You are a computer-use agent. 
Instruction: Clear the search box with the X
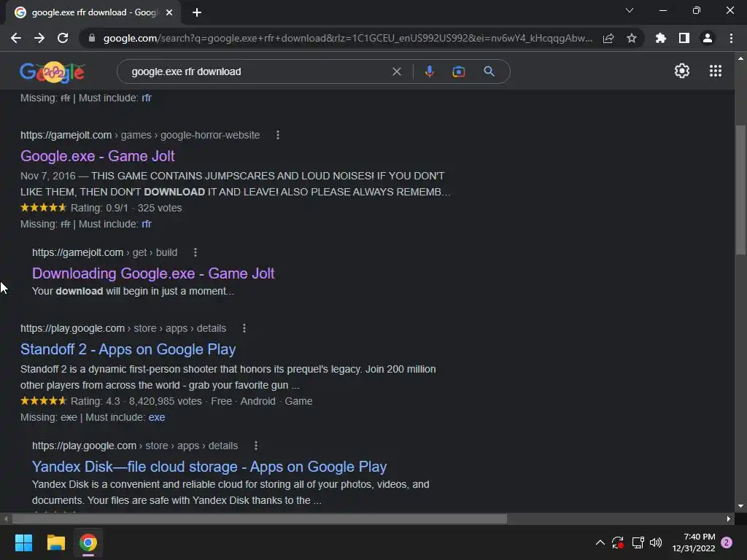click(396, 71)
